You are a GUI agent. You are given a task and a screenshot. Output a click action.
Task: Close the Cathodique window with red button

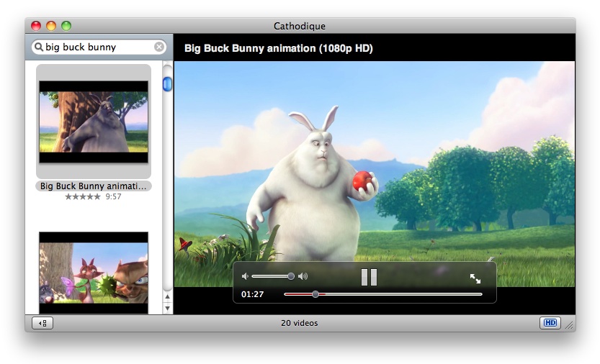(36, 26)
